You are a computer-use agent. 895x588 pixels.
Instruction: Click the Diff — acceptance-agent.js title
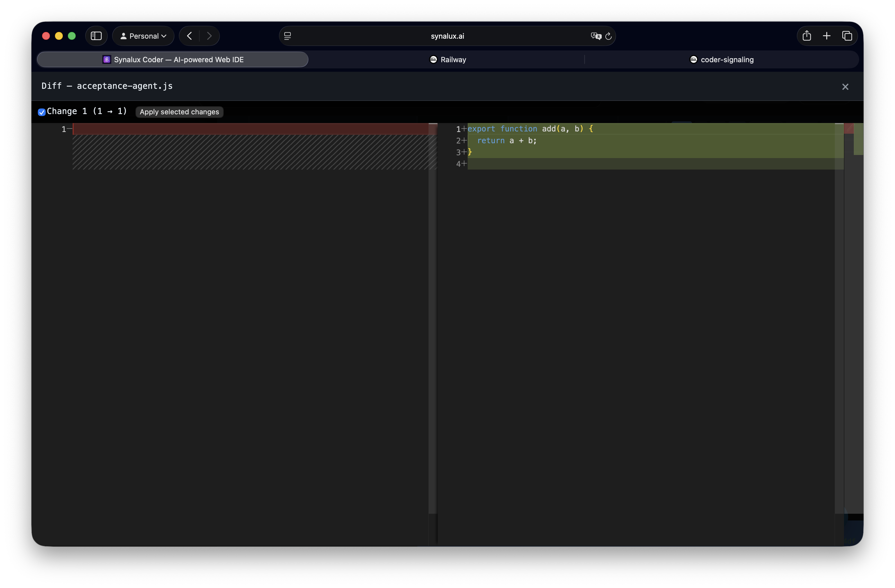tap(107, 86)
